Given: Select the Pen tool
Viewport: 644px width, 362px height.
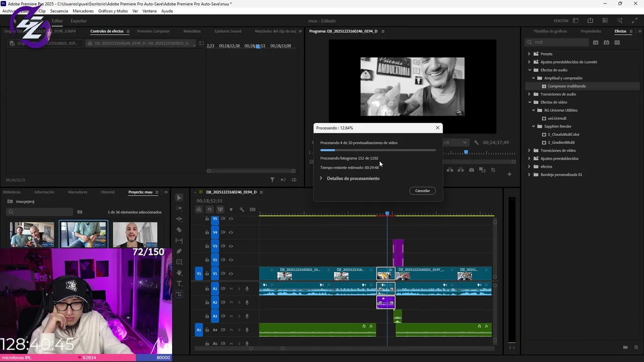Looking at the screenshot, I should [179, 251].
